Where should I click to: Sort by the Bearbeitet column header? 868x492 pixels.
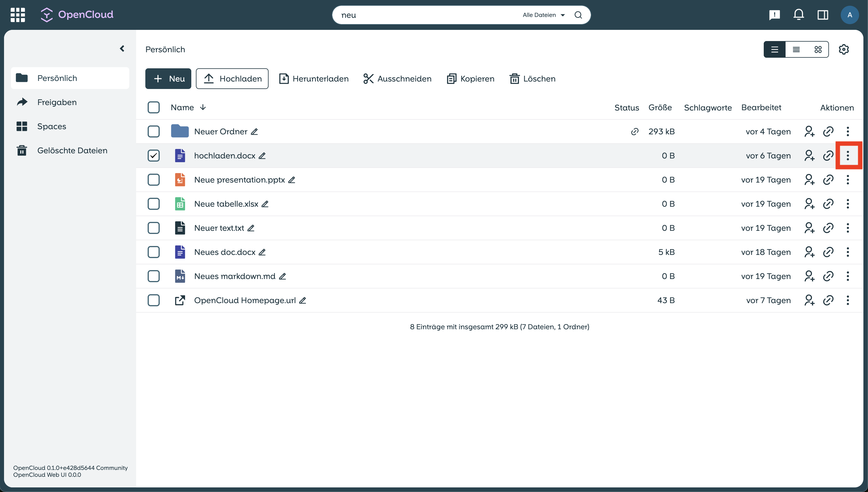pyautogui.click(x=761, y=107)
